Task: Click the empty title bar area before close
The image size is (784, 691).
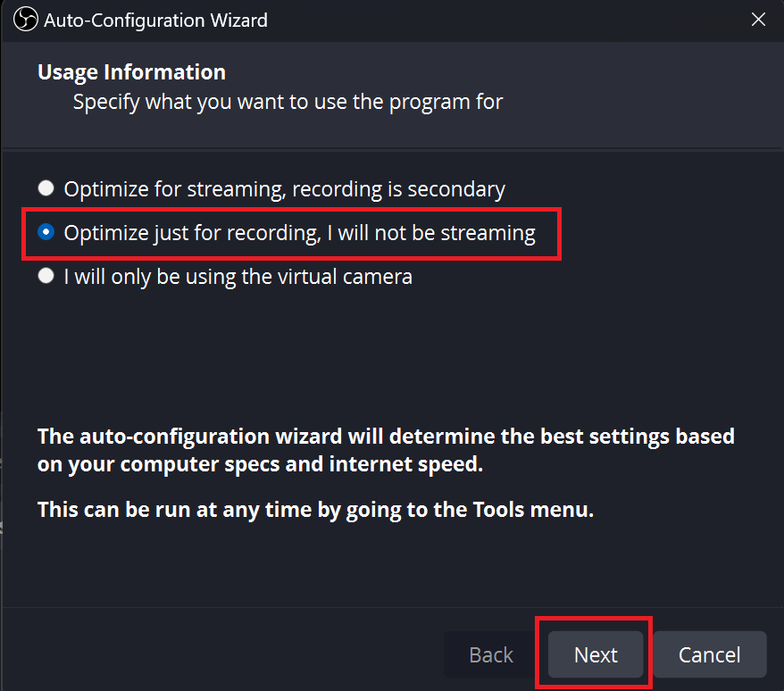Action: (x=500, y=20)
